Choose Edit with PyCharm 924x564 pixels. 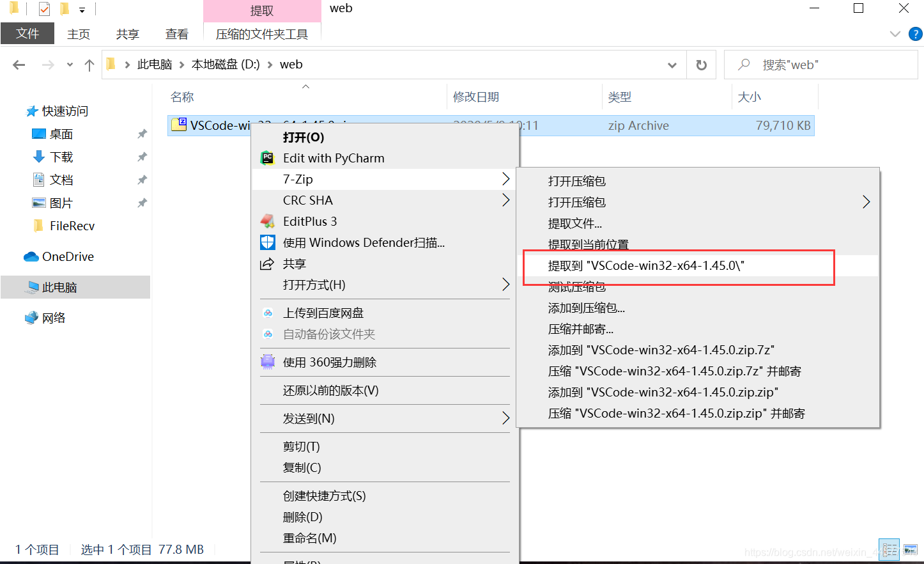click(386, 158)
